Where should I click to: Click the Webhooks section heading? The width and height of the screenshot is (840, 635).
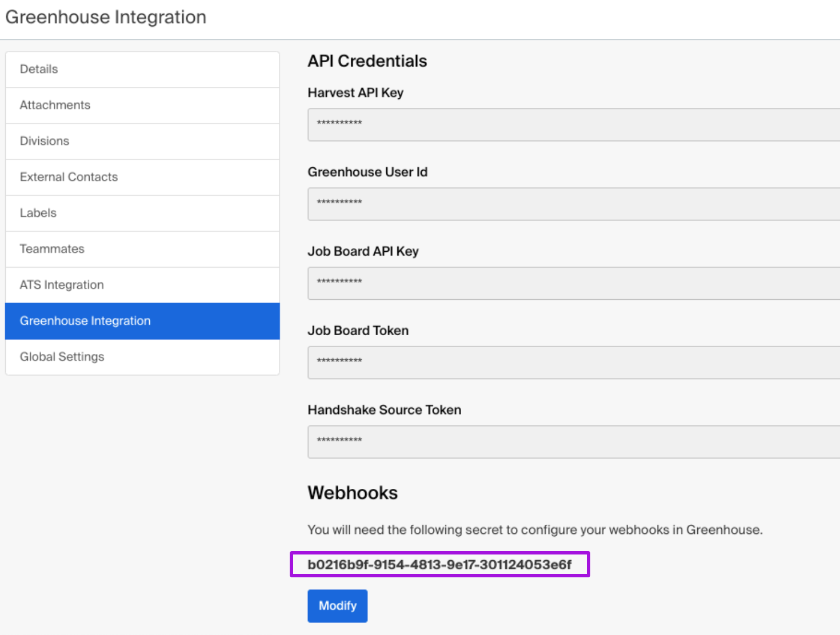point(353,493)
